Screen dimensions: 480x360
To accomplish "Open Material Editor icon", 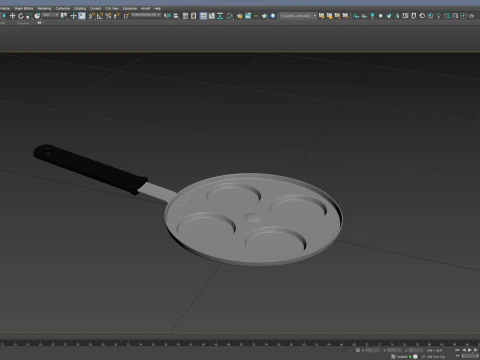I will (230, 16).
